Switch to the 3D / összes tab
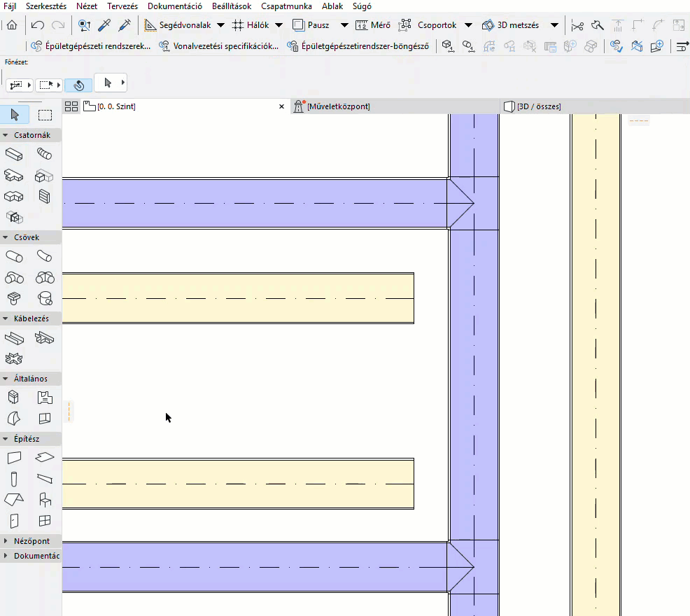This screenshot has width=690, height=616. tap(538, 106)
